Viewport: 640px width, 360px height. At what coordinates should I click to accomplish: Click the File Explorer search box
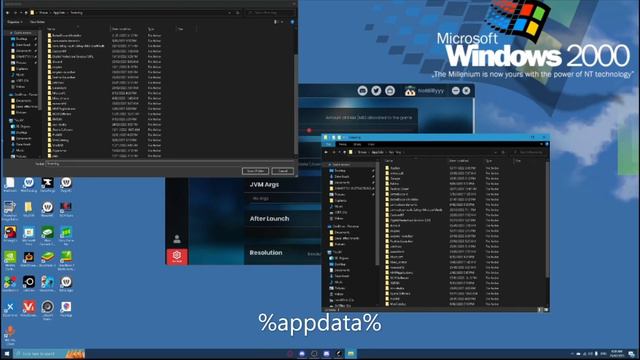tap(531, 152)
